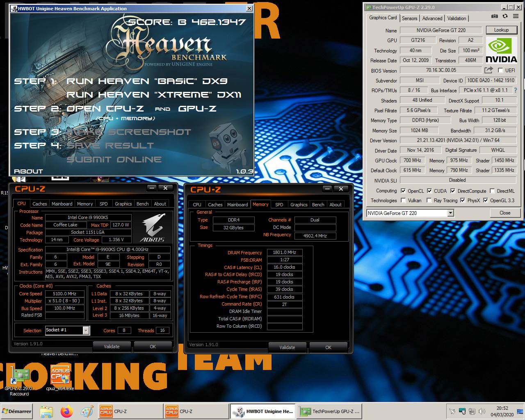Click Run Heaven Xtreme DX11 option
Screen dimensions: 525x420
click(x=154, y=95)
